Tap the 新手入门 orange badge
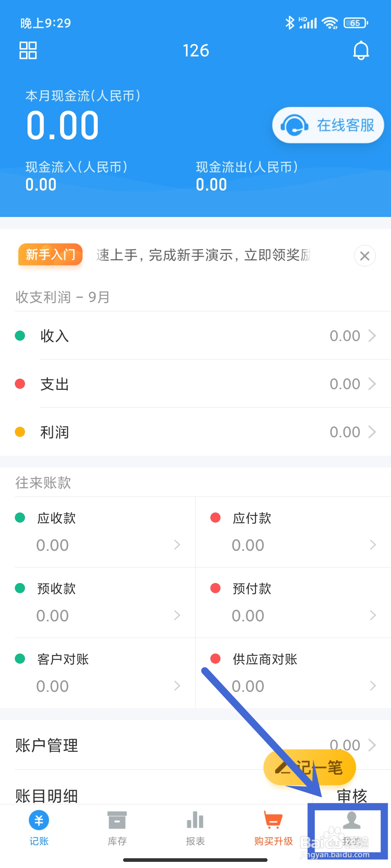This screenshot has height=868, width=391. coord(50,255)
